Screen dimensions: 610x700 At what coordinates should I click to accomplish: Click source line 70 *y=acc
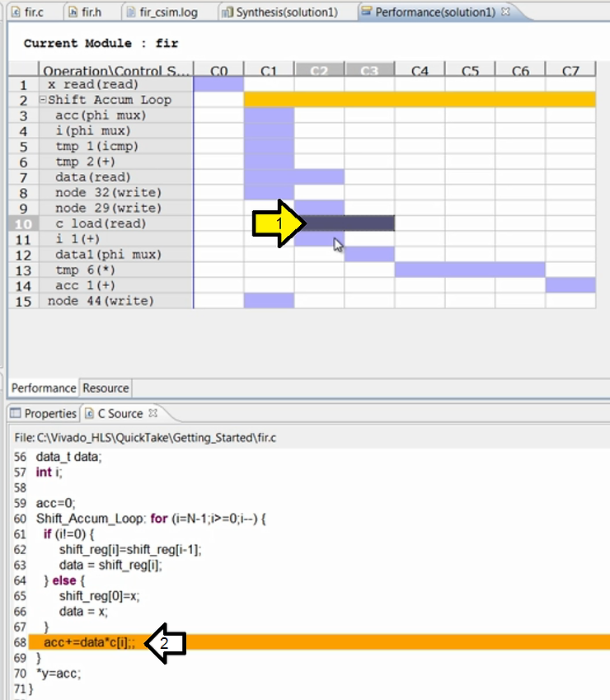[59, 674]
